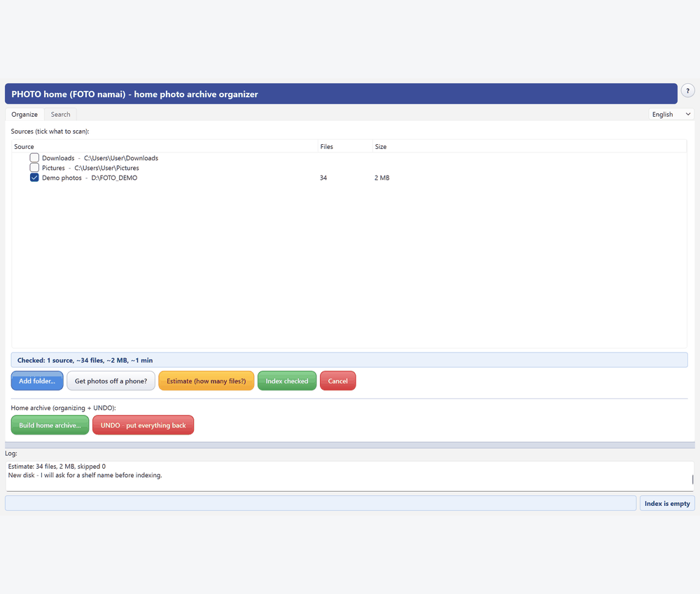Click the 2 MB size cell
The height and width of the screenshot is (594, 700).
pyautogui.click(x=381, y=178)
